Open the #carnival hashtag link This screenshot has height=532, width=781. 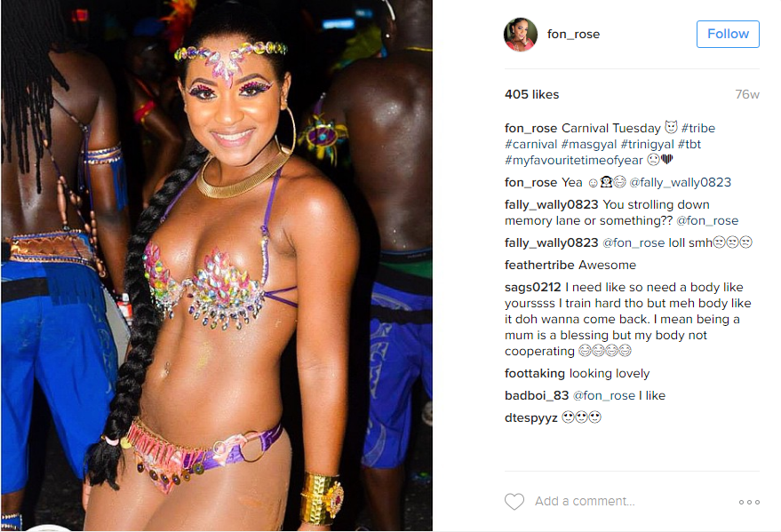[x=530, y=144]
